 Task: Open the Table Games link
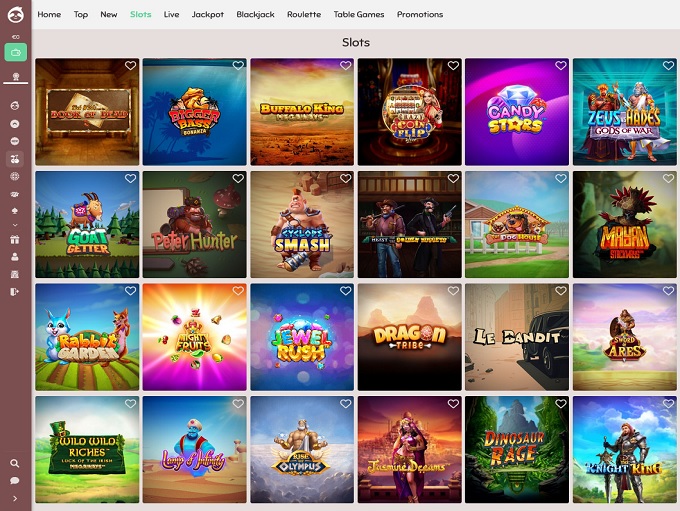coord(359,14)
